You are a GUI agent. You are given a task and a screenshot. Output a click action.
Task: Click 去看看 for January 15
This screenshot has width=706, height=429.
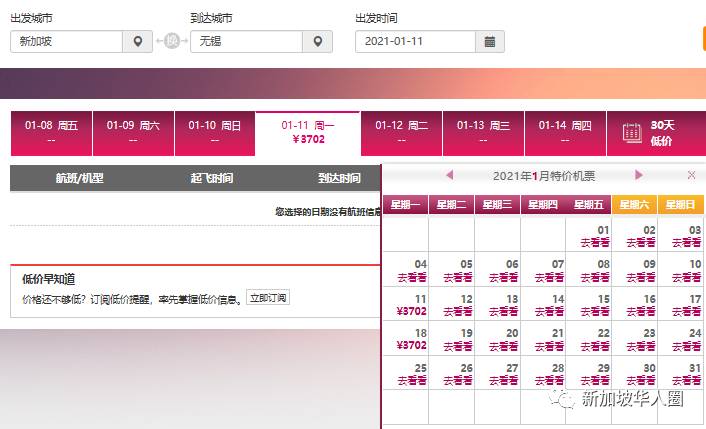pos(595,312)
